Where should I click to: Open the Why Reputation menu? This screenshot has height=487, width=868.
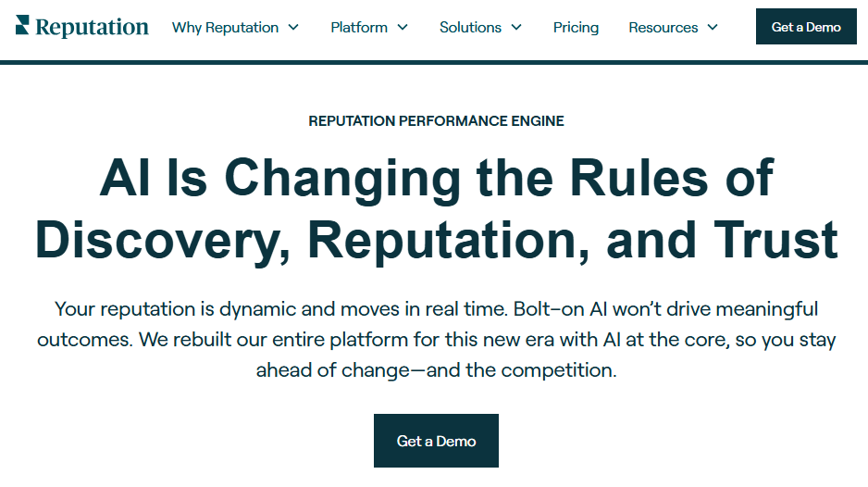tap(225, 27)
